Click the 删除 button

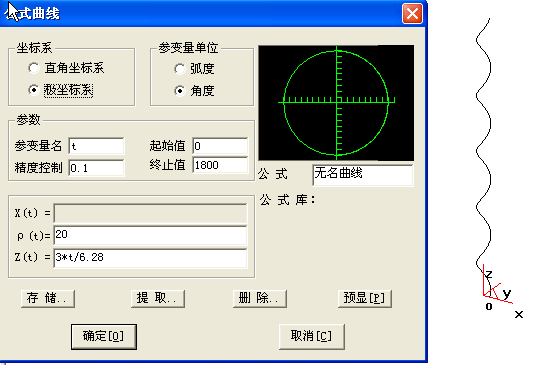tap(260, 298)
